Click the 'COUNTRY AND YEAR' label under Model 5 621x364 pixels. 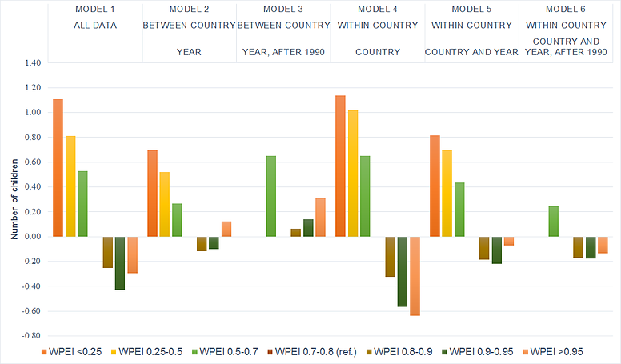coord(471,52)
